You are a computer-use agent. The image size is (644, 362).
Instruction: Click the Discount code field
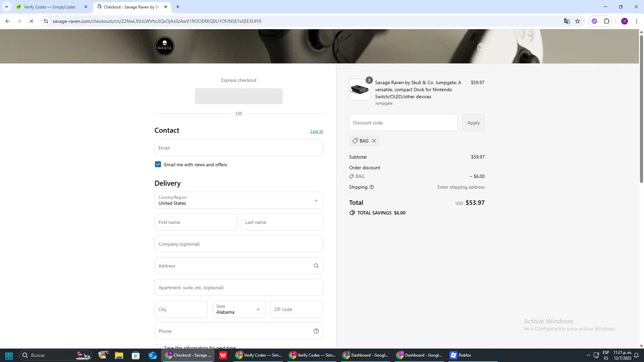[x=403, y=123]
